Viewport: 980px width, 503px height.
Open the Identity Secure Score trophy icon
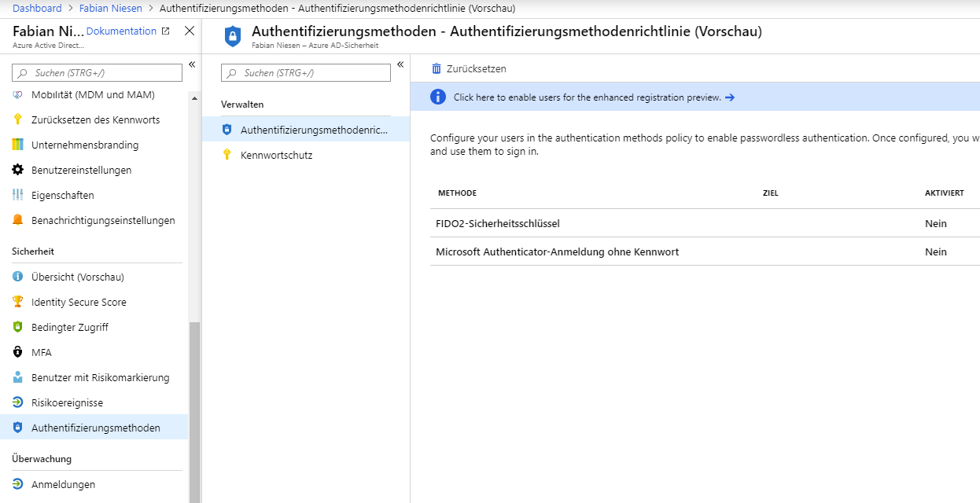(x=18, y=302)
